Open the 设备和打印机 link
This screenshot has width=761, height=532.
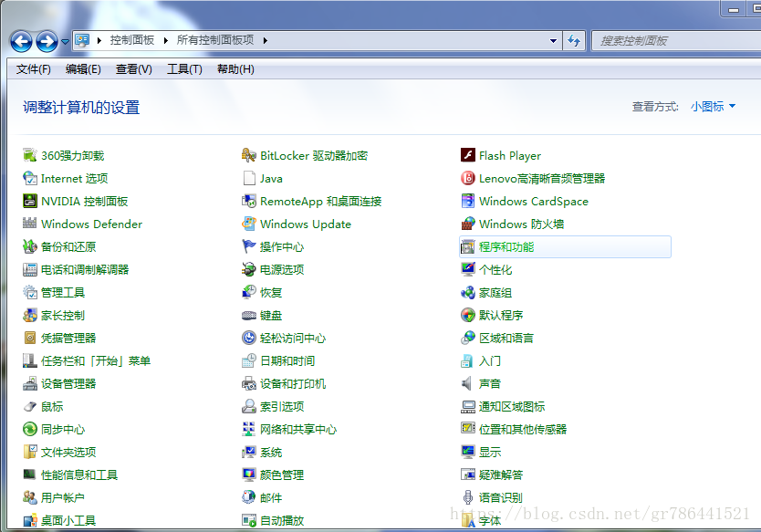coord(293,383)
